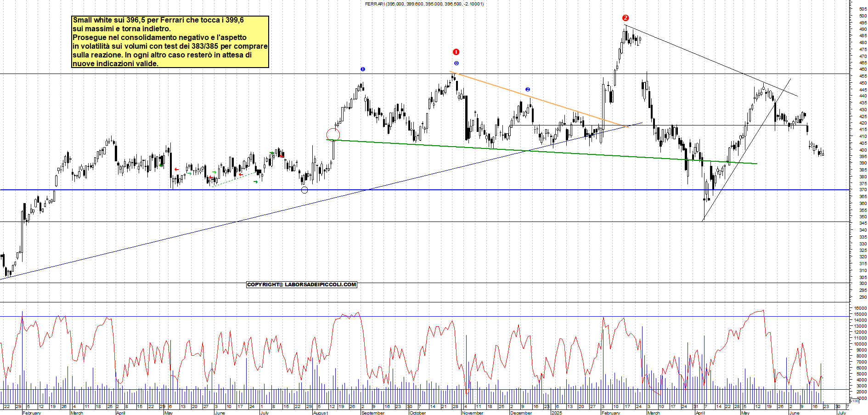
Task: Click the 2025 year label on time axis
Action: coord(557,413)
